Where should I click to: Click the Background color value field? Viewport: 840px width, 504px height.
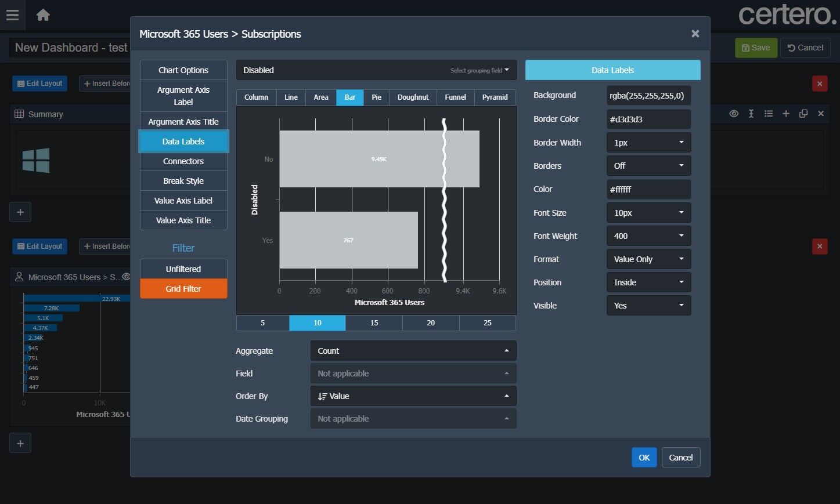tap(648, 96)
